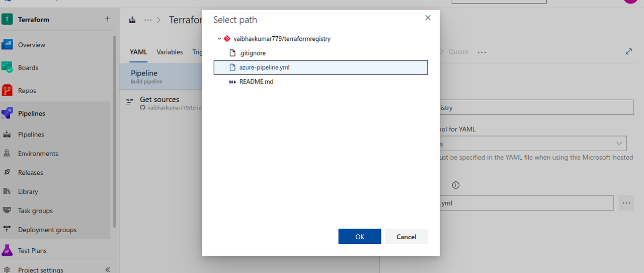Switch to the YAML tab

[138, 52]
